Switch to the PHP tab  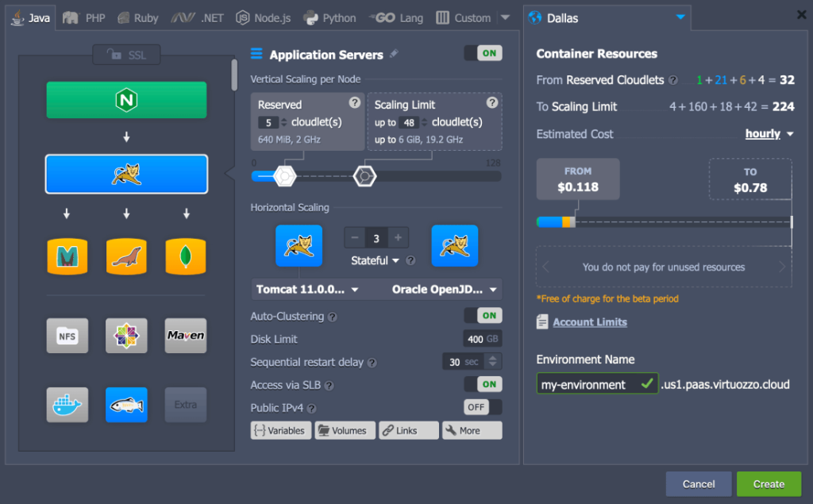click(x=86, y=17)
